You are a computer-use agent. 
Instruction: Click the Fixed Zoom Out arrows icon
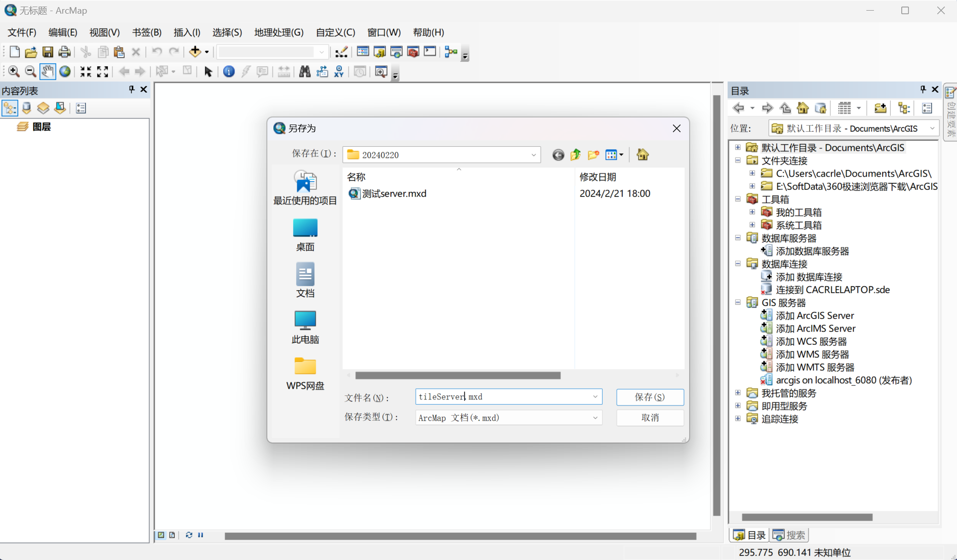pyautogui.click(x=102, y=71)
